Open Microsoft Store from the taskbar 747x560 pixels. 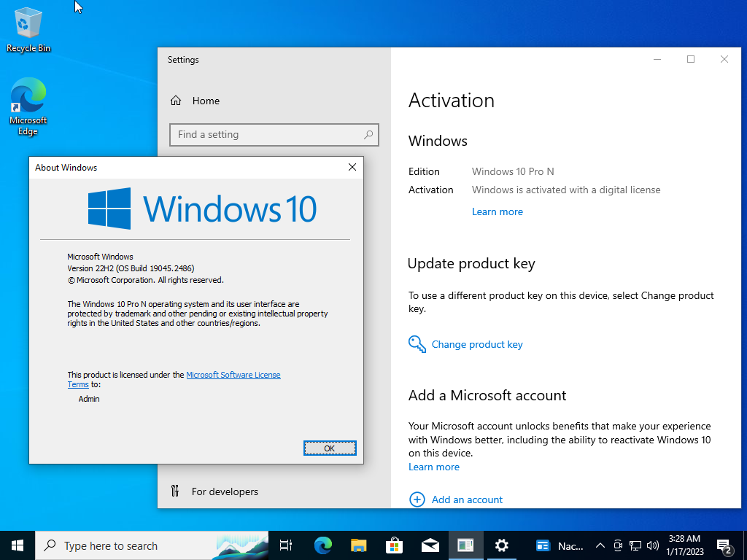point(395,545)
